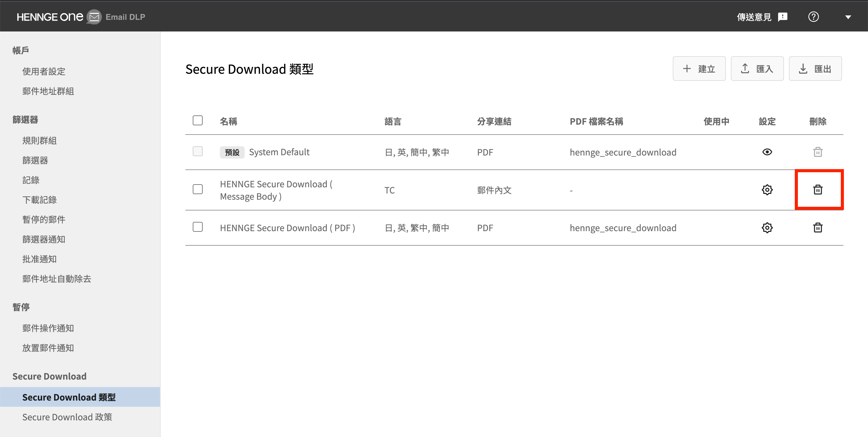This screenshot has height=437, width=868.
Task: Click the 傳送意見 feedback link
Action: pyautogui.click(x=754, y=17)
